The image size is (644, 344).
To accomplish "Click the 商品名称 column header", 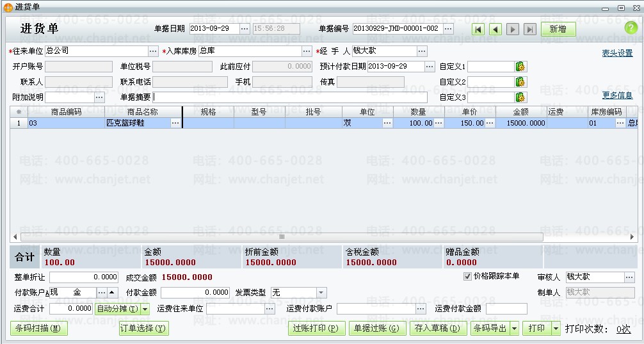I will pyautogui.click(x=143, y=112).
